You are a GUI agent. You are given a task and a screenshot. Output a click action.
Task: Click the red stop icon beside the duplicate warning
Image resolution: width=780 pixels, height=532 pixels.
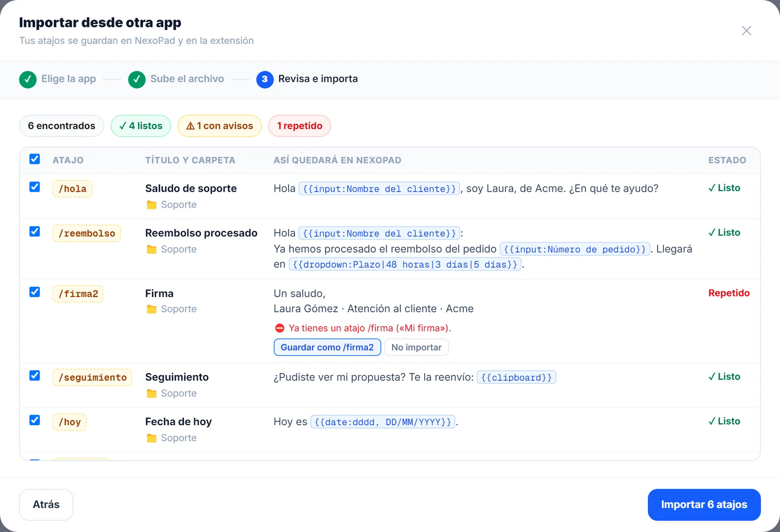coord(279,328)
